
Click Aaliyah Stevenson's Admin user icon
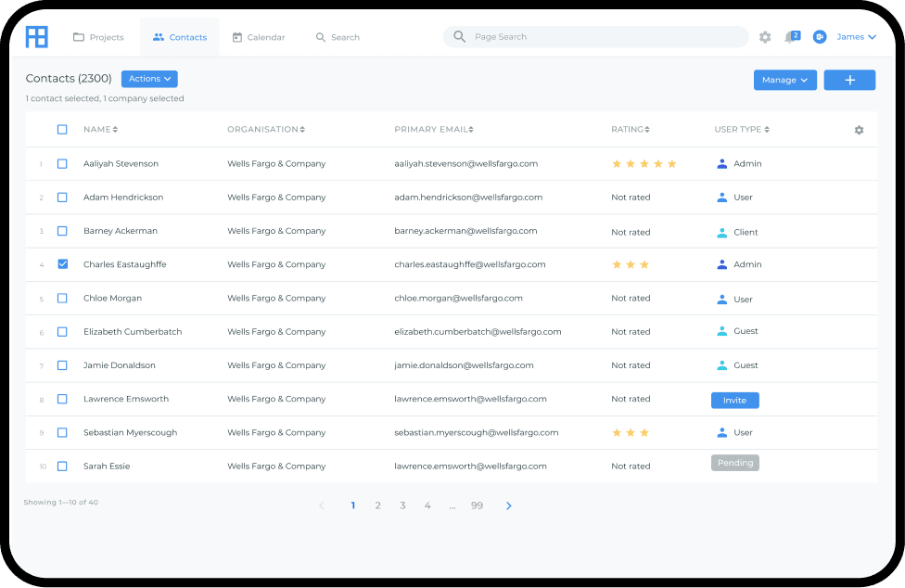click(721, 164)
